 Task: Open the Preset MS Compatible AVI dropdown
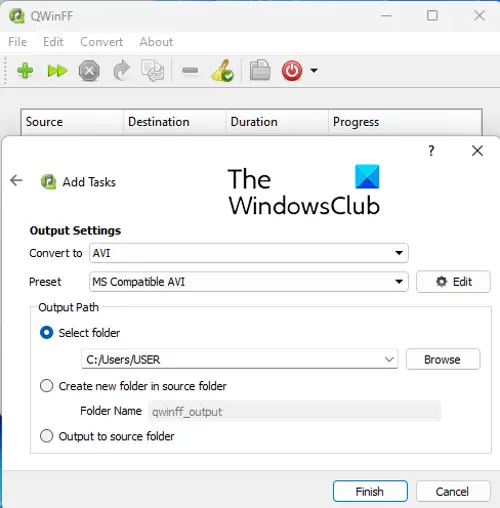[x=249, y=282]
